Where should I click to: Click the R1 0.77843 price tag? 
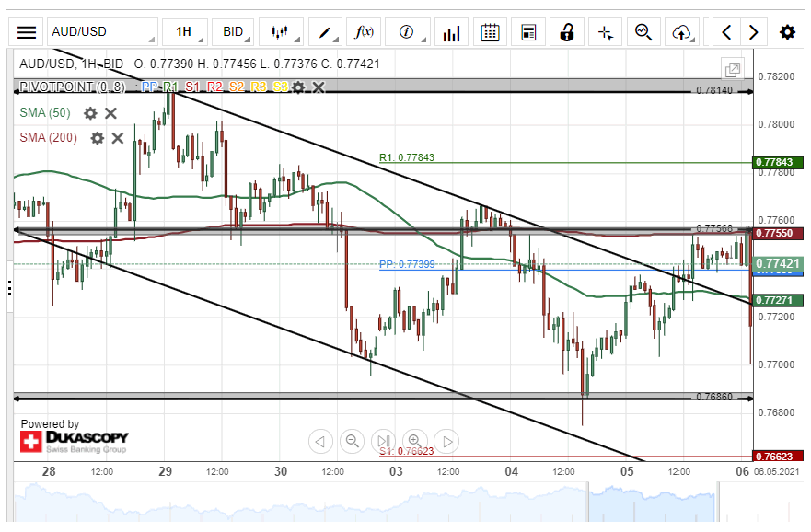[x=778, y=162]
